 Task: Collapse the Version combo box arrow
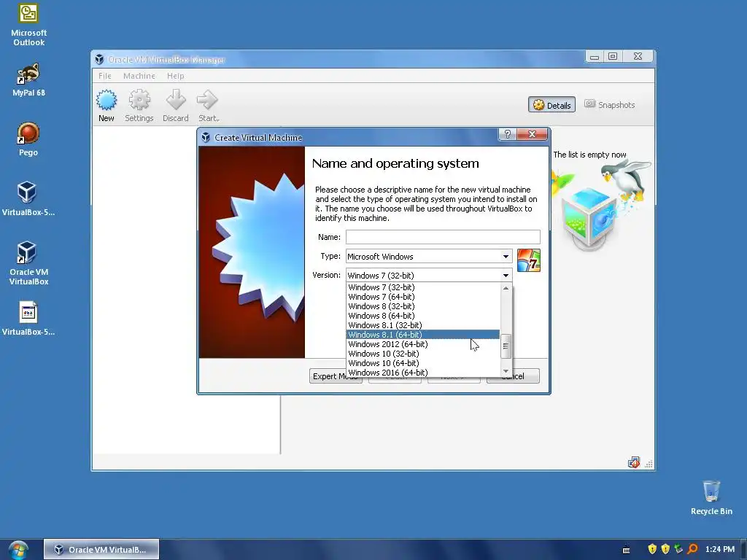click(x=506, y=275)
